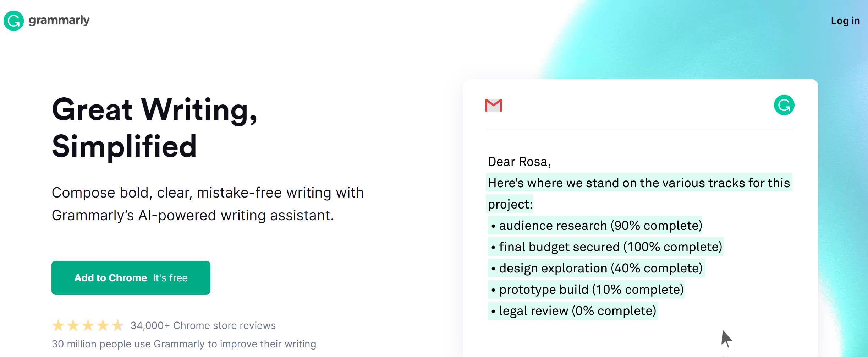This screenshot has width=868, height=357.
Task: Click the 30 million people use Grammarly text
Action: coord(184,344)
